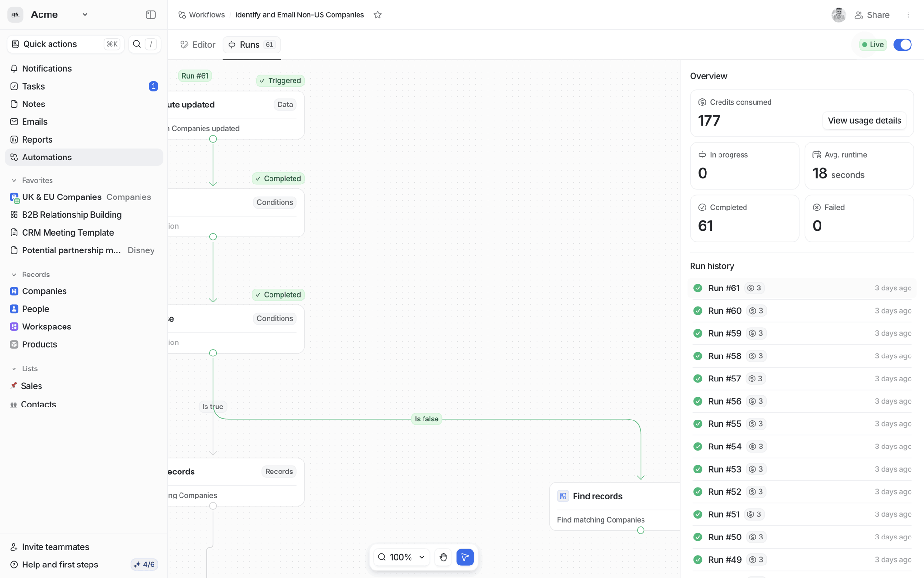Go to Notes section
Viewport: 924px width, 578px height.
84,104
